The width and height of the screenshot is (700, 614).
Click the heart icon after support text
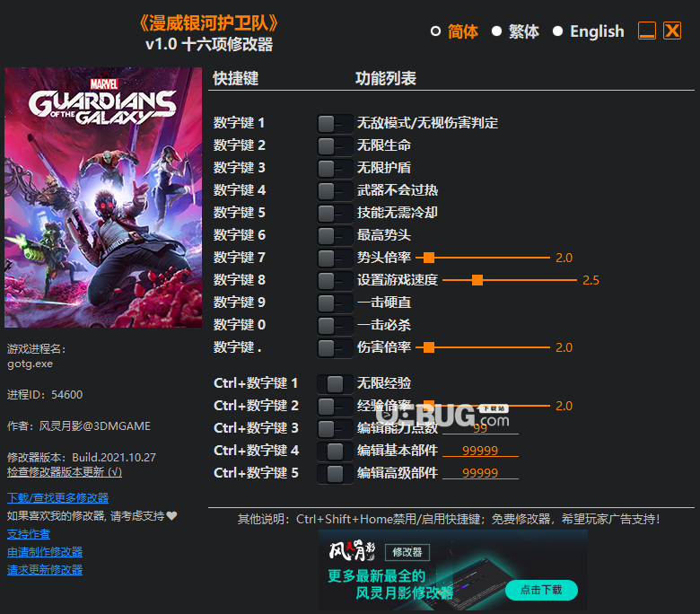coord(172,516)
